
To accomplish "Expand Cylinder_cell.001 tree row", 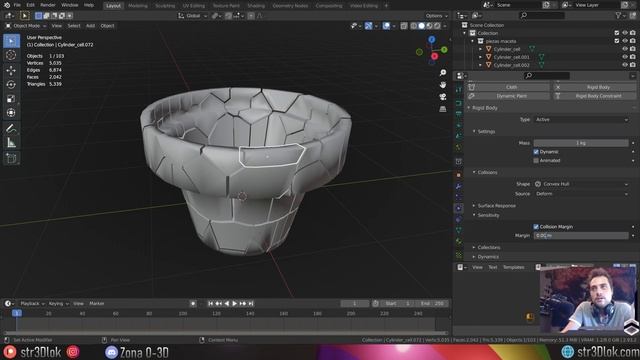I will pyautogui.click(x=480, y=57).
